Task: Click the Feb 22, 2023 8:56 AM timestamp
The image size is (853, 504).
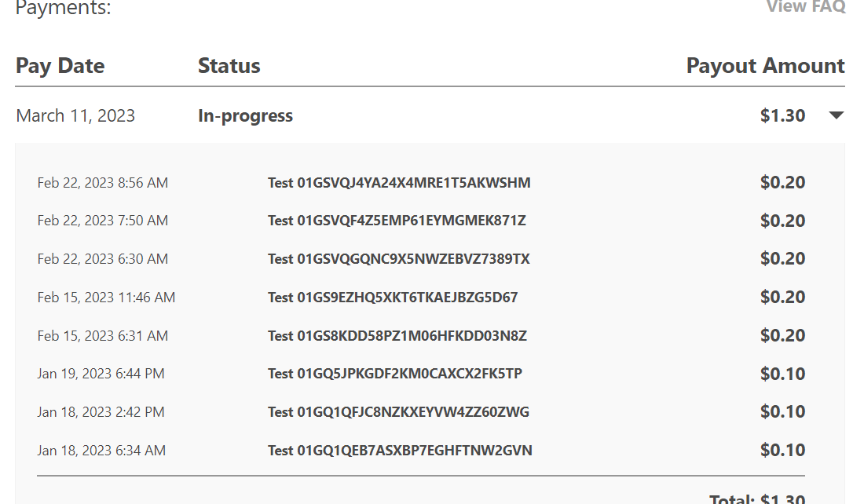Action: (103, 183)
